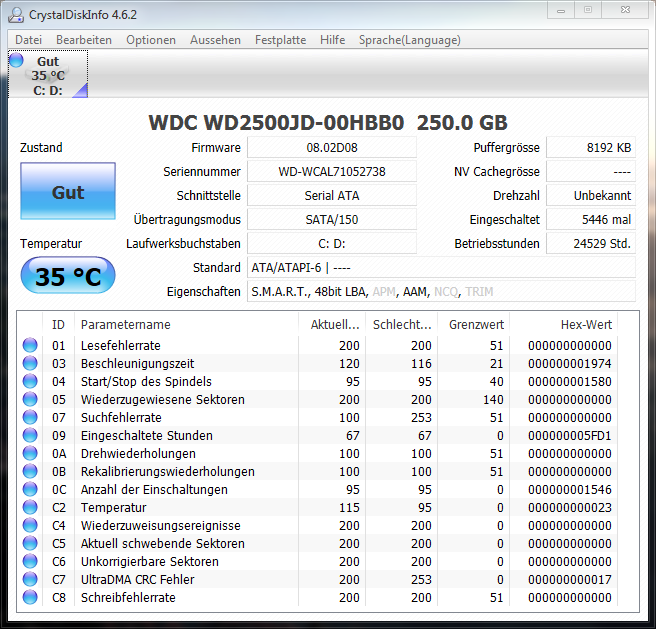Click hex value 000000005FD1
This screenshot has height=629, width=656.
coord(569,435)
